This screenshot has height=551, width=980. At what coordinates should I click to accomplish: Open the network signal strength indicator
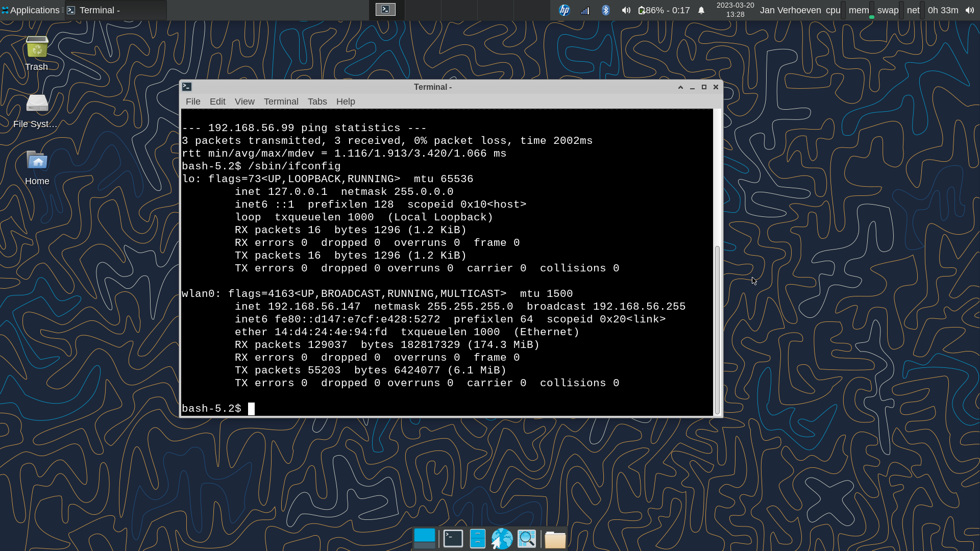coord(585,10)
